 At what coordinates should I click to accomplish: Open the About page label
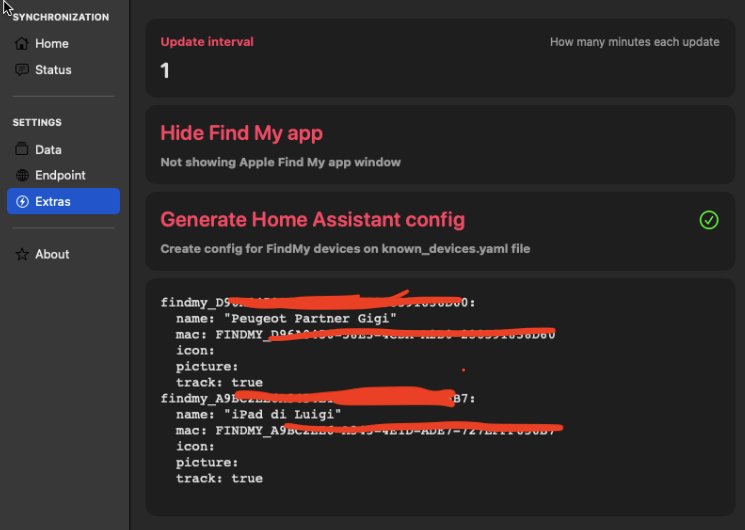tap(52, 254)
